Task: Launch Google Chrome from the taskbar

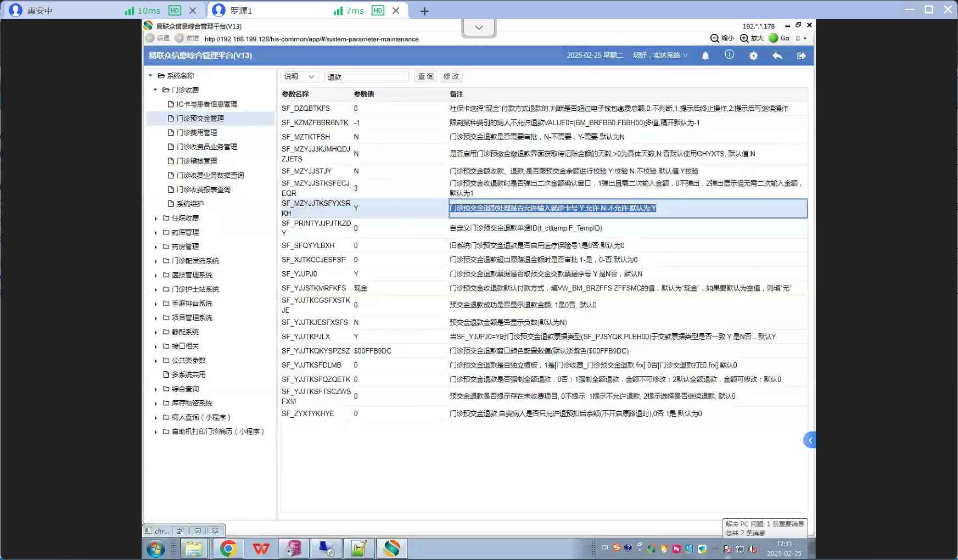Action: pyautogui.click(x=228, y=548)
